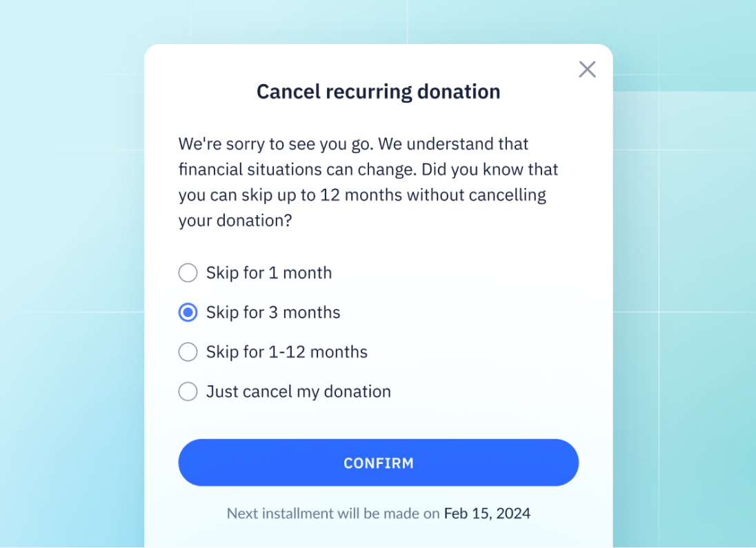Activate the blue CONFIRM pill button

tap(378, 463)
